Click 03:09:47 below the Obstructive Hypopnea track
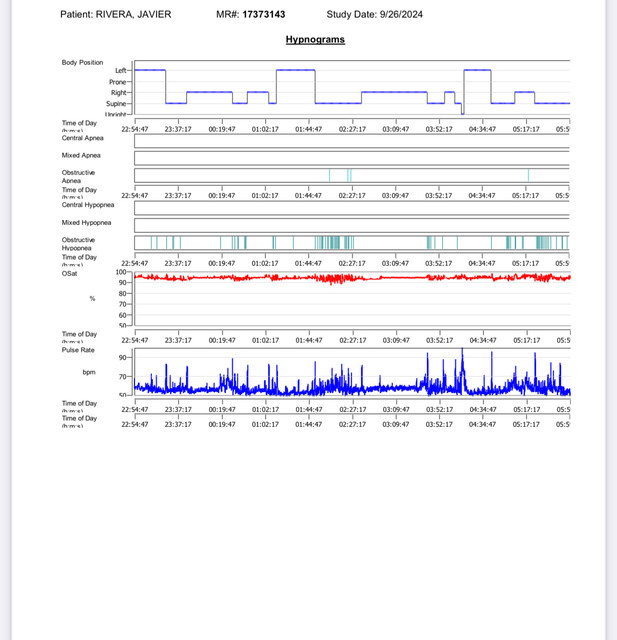Screen dimensions: 617x640 [x=395, y=263]
